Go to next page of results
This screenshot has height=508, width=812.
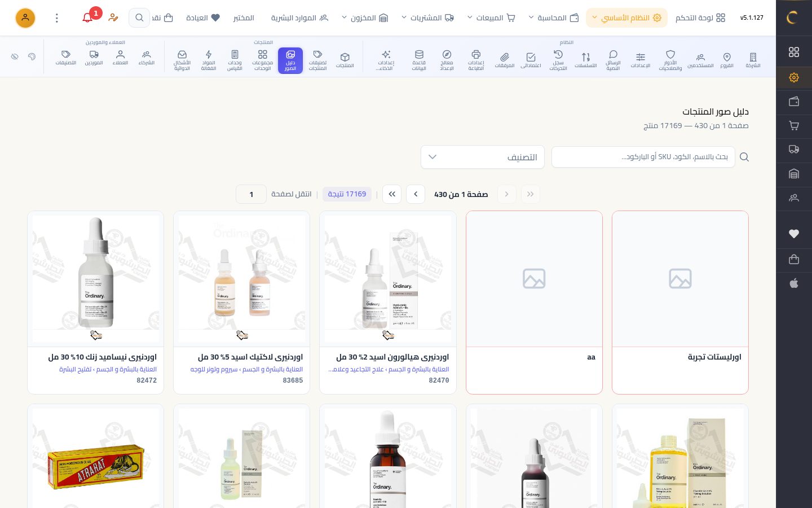pyautogui.click(x=416, y=194)
